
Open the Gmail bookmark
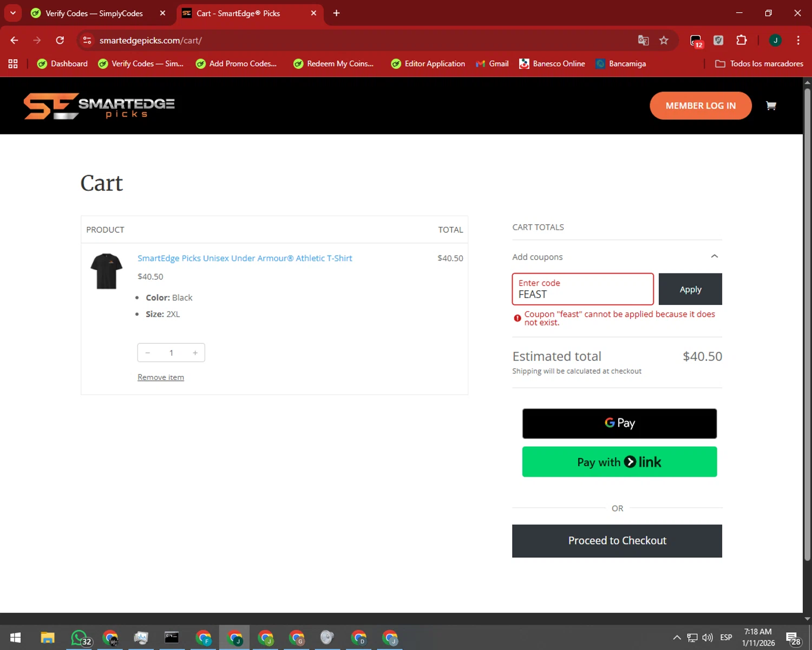(x=492, y=63)
